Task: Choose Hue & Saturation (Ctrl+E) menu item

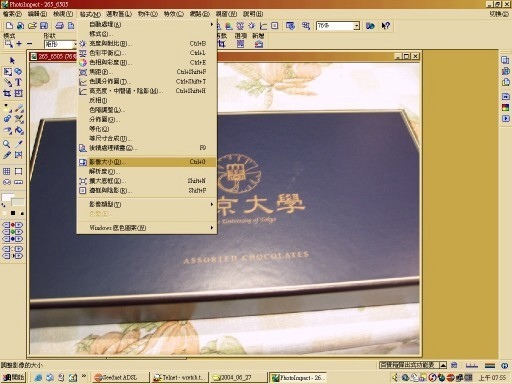Action: coord(147,62)
